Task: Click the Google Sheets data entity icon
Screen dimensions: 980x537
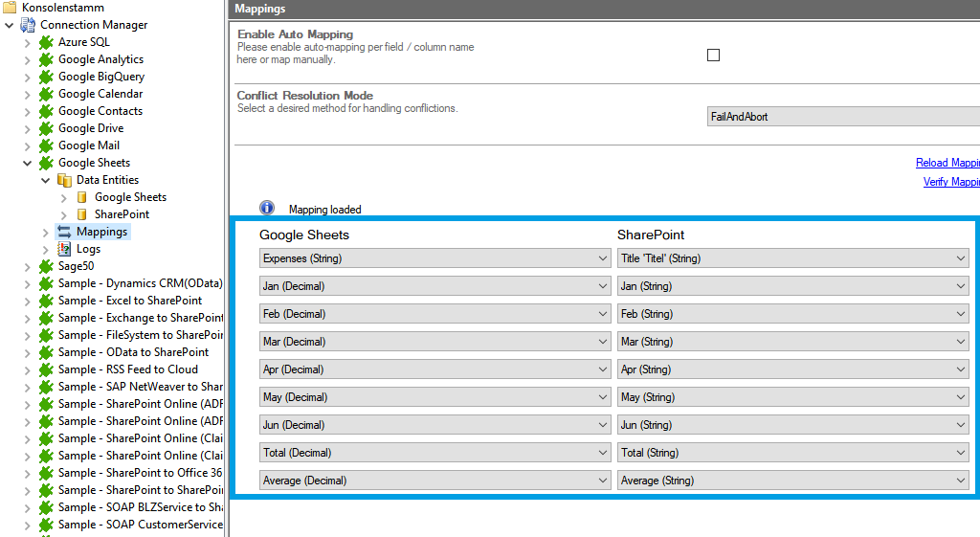Action: tap(82, 197)
